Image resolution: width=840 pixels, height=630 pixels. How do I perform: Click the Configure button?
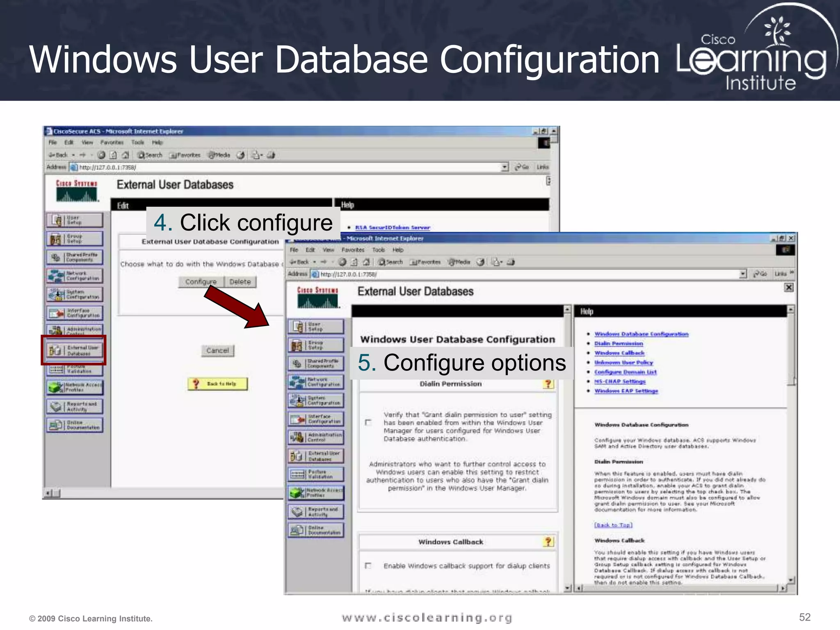click(x=201, y=282)
